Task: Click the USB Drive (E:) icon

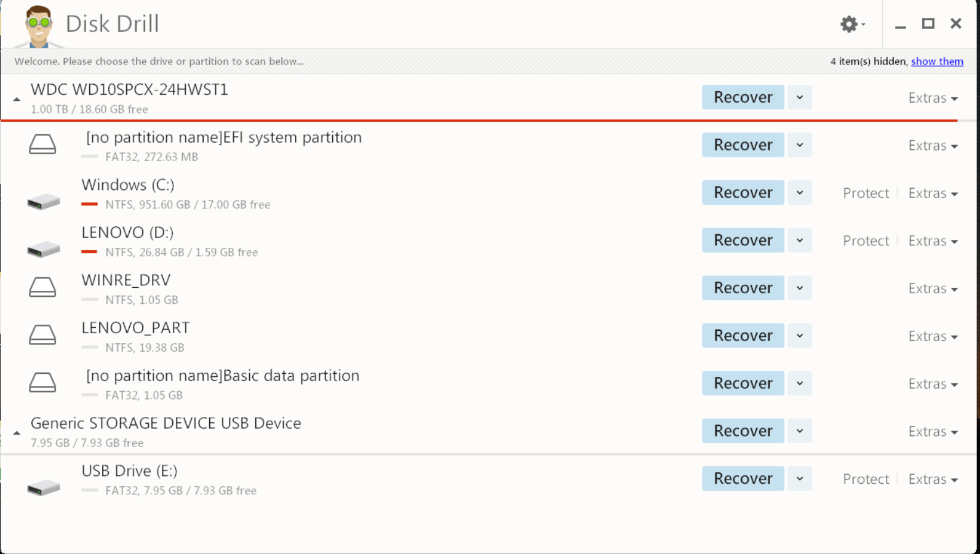Action: coord(43,486)
